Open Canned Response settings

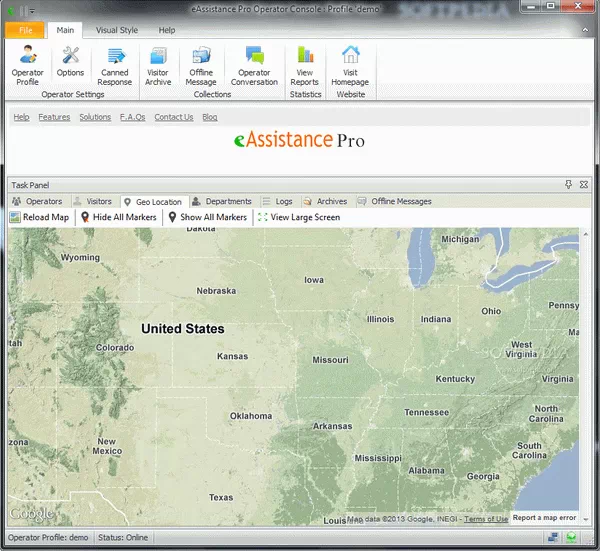coord(114,65)
